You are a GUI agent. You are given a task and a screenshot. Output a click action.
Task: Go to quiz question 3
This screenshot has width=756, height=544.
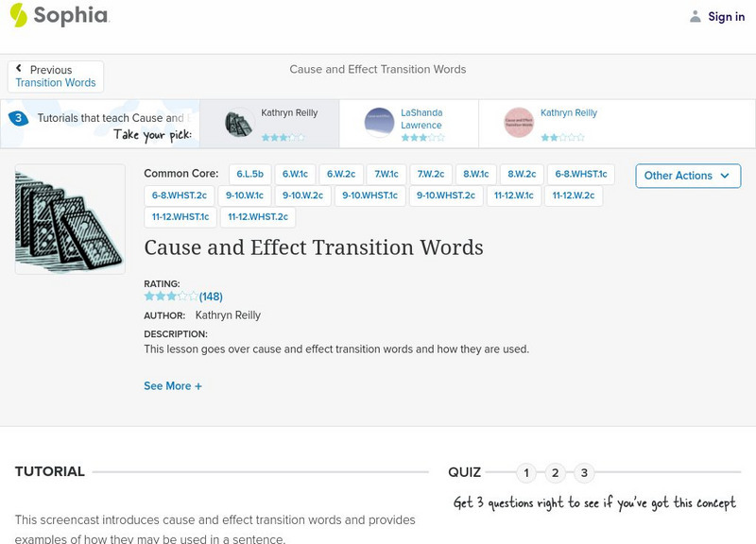(584, 473)
